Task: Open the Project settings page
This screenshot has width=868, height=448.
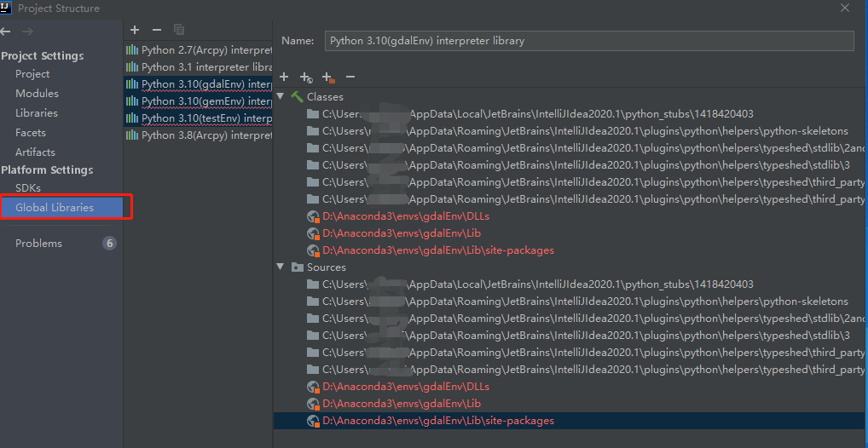Action: 32,73
